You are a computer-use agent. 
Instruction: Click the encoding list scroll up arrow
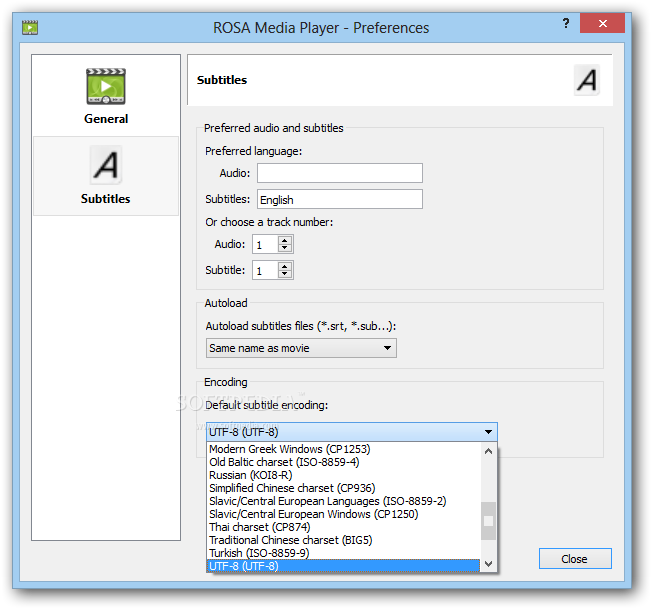489,451
